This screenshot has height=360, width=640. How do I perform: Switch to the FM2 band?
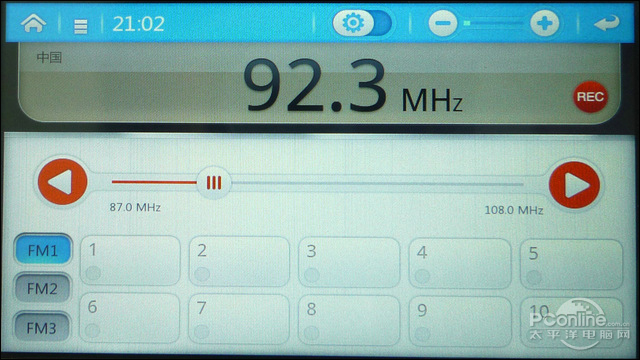click(42, 288)
